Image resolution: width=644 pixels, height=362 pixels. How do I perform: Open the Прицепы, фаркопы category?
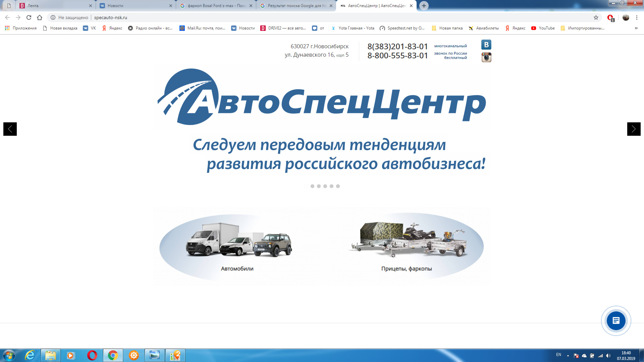[407, 248]
